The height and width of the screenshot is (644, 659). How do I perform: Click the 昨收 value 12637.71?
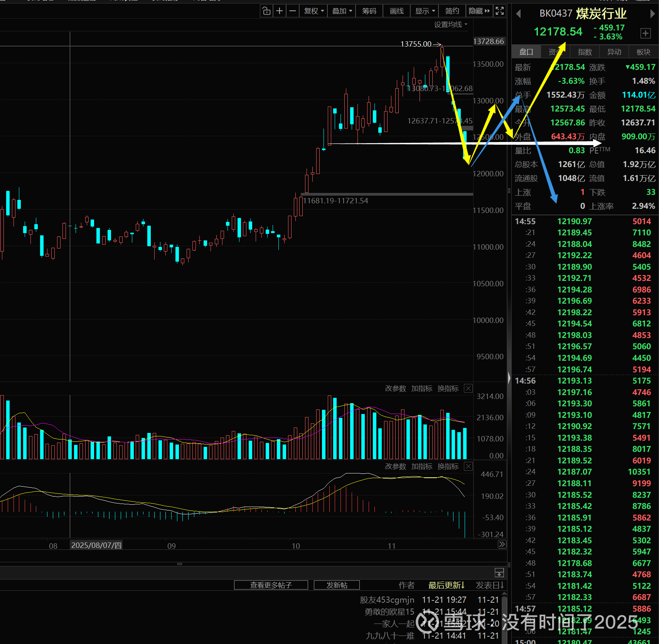pos(638,123)
